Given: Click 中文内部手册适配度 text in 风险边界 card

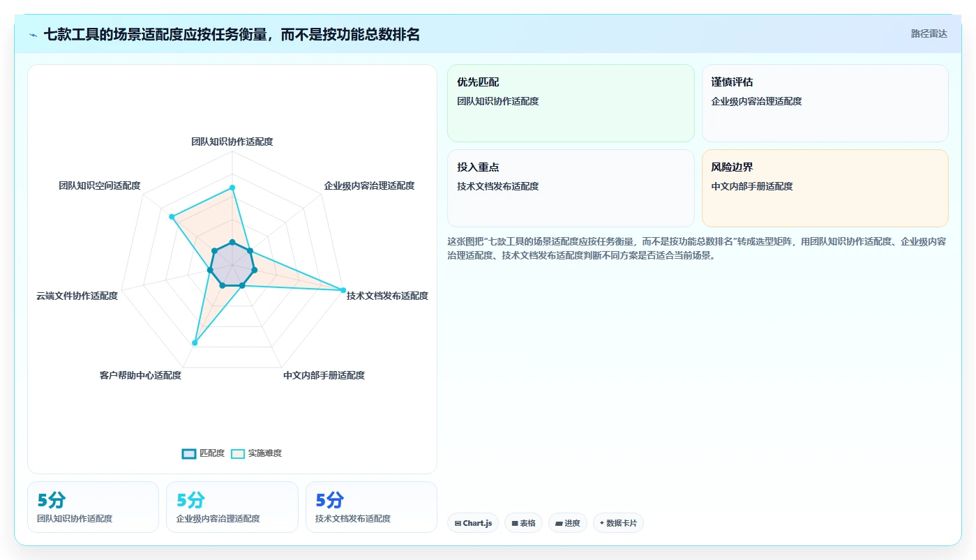Looking at the screenshot, I should 752,186.
